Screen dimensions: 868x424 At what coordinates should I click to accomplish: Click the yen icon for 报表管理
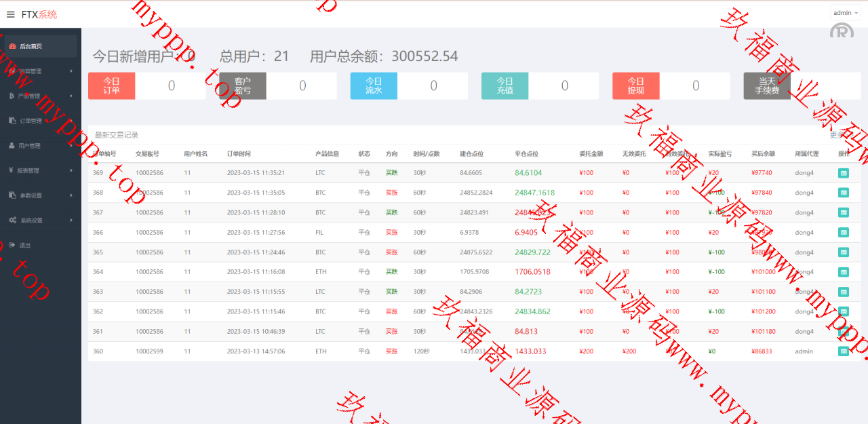click(12, 171)
